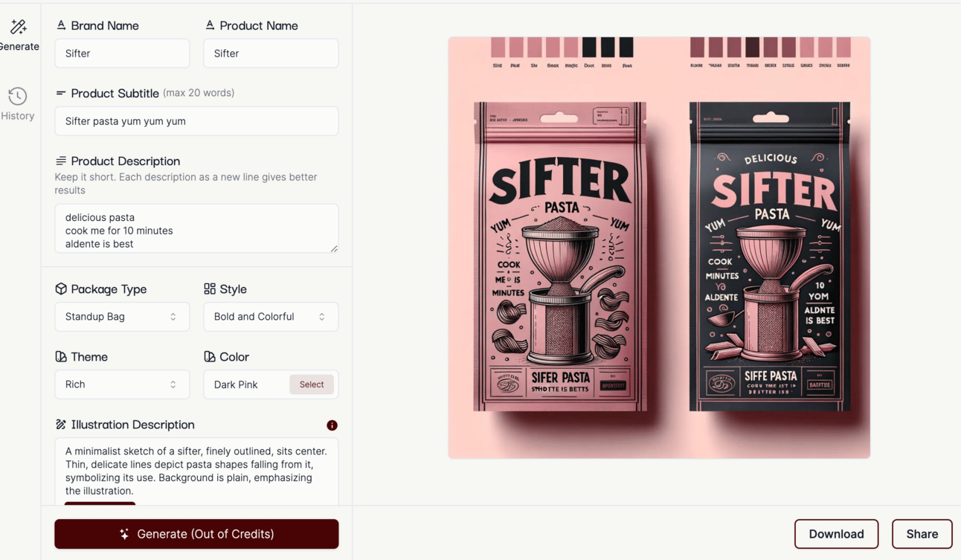Click the Product Description text area
This screenshot has width=961, height=560.
pyautogui.click(x=196, y=228)
